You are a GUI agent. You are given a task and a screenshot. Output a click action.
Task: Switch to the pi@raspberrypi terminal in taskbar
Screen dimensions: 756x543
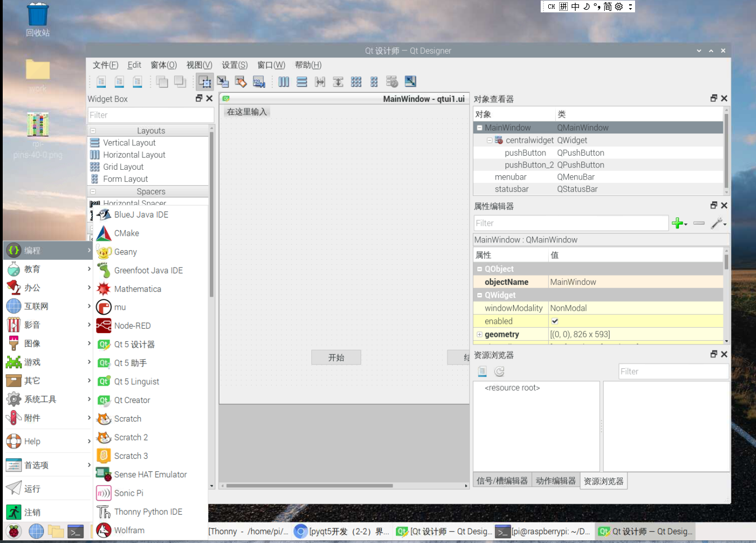pos(543,532)
